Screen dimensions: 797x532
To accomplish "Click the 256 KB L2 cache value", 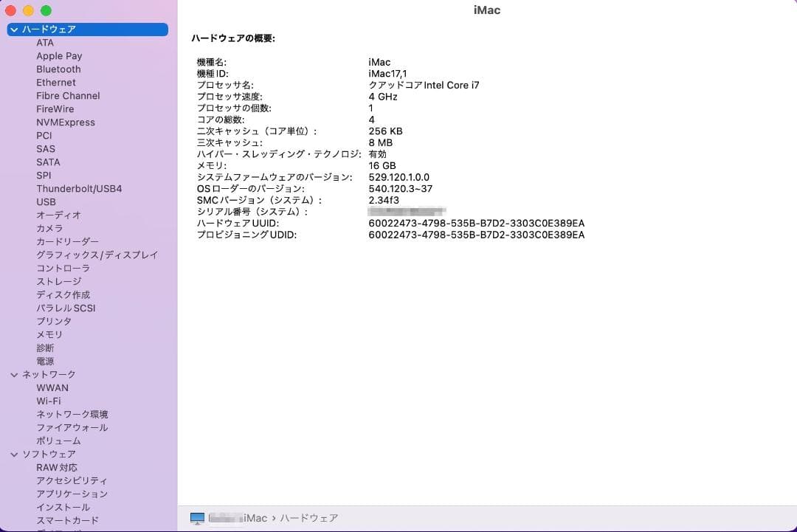I will tap(385, 131).
